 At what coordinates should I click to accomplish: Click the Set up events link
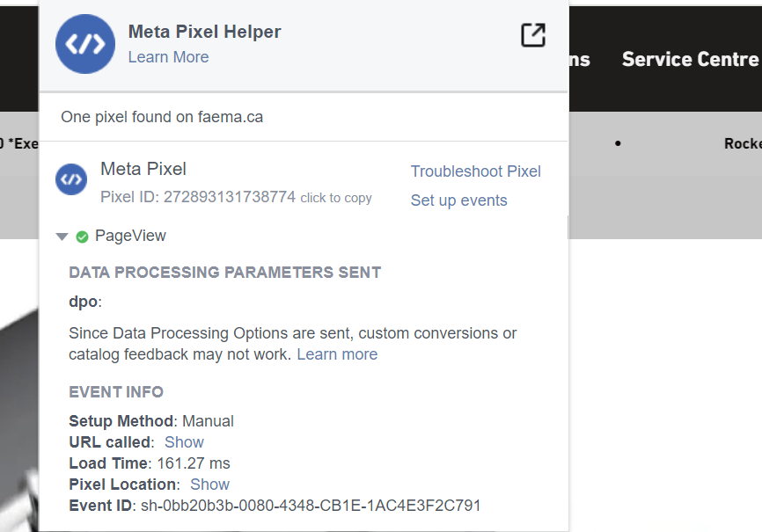[458, 200]
